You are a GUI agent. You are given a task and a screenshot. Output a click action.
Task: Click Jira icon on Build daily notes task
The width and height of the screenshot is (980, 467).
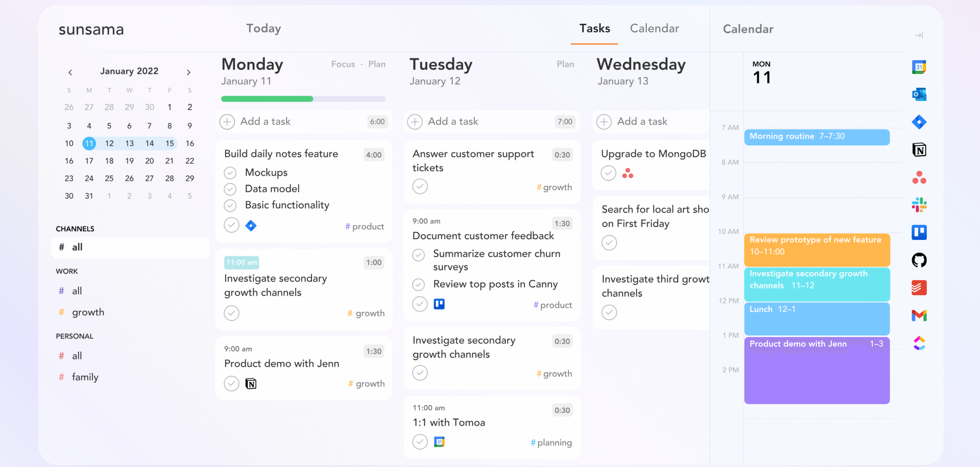[x=251, y=226]
